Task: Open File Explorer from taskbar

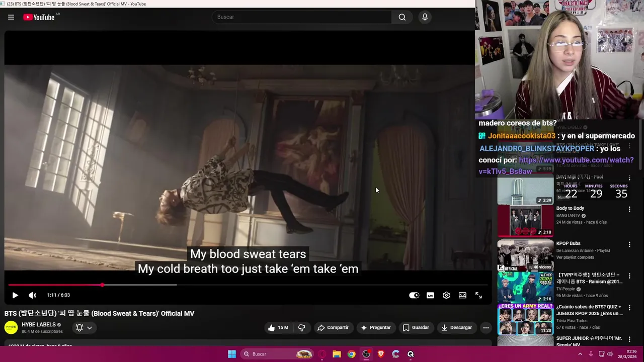Action: [x=337, y=354]
